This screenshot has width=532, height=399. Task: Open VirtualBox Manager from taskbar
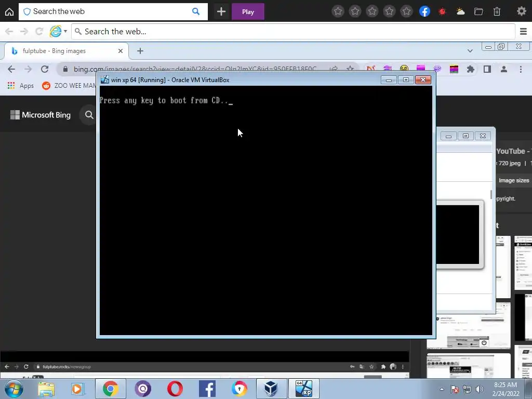[271, 389]
